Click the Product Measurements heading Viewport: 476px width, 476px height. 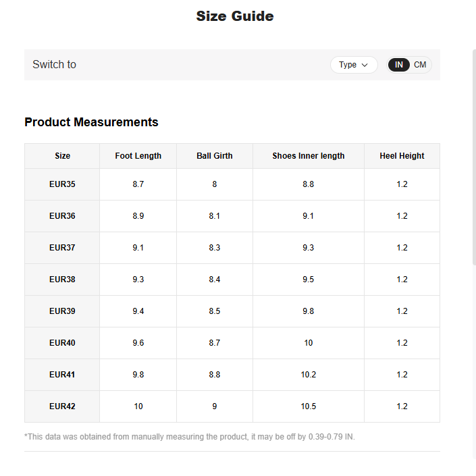tap(91, 122)
